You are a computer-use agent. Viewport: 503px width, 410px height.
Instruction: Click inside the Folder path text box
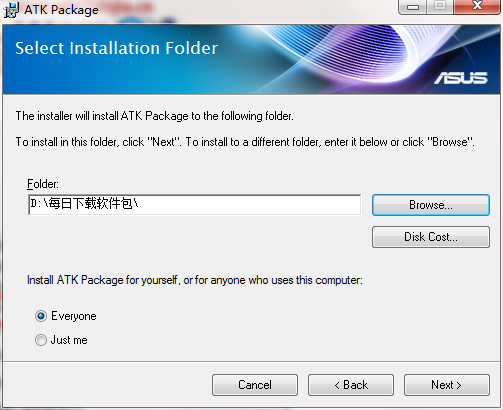click(195, 205)
